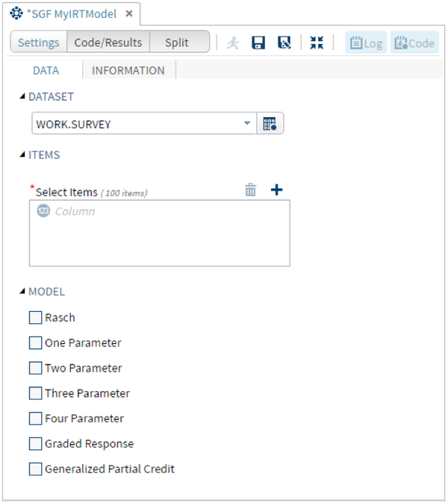Enable the Rasch model checkbox
The image size is (448, 503).
36,318
